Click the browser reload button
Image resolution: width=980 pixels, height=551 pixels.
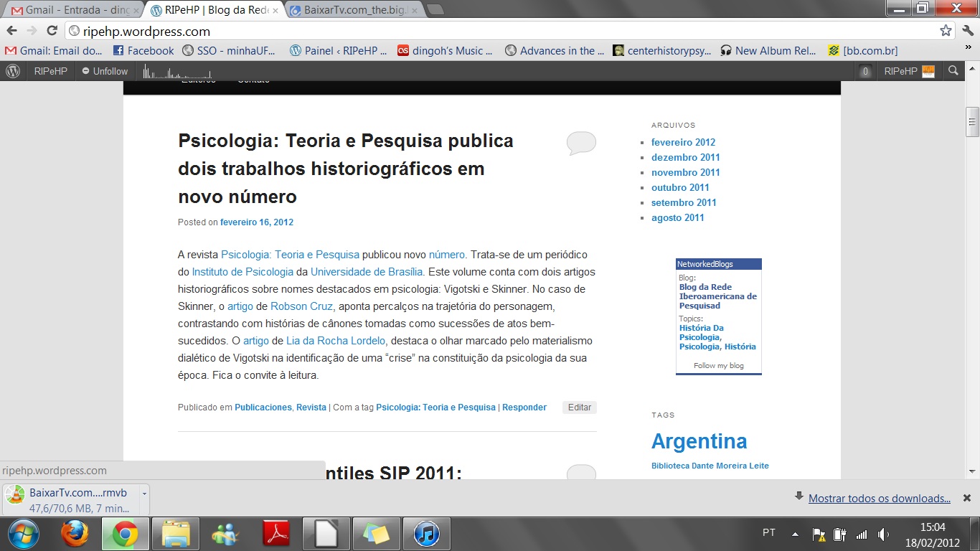click(52, 31)
